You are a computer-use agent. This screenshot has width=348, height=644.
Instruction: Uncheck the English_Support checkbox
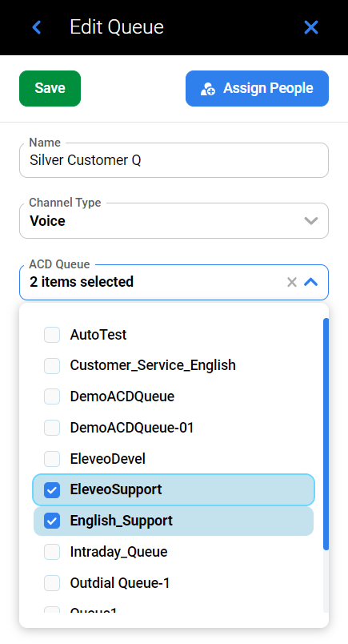(x=52, y=521)
